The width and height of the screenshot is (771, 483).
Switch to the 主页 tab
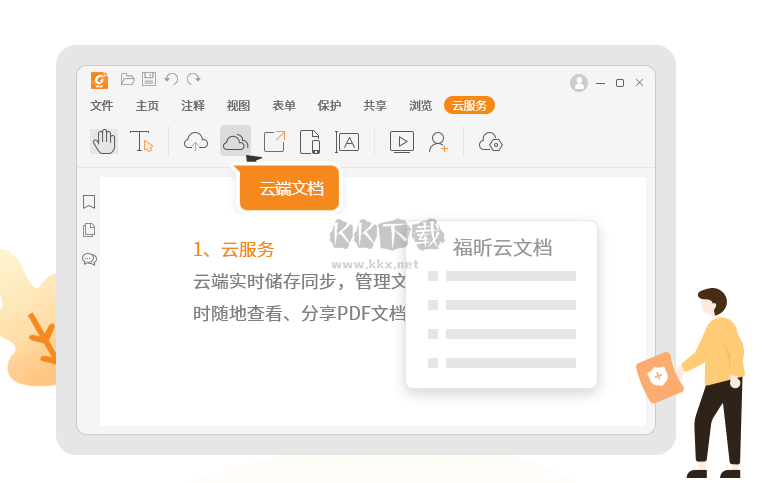pos(148,106)
